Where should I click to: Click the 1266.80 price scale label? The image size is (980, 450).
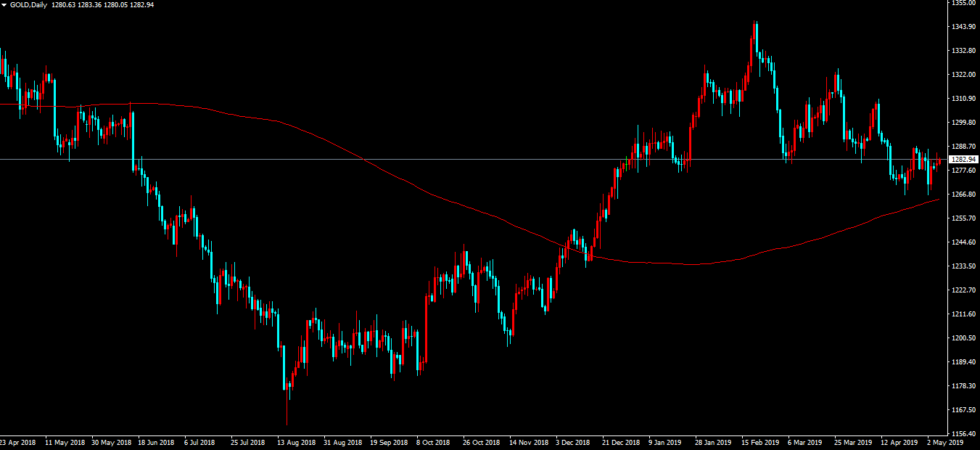pyautogui.click(x=965, y=194)
